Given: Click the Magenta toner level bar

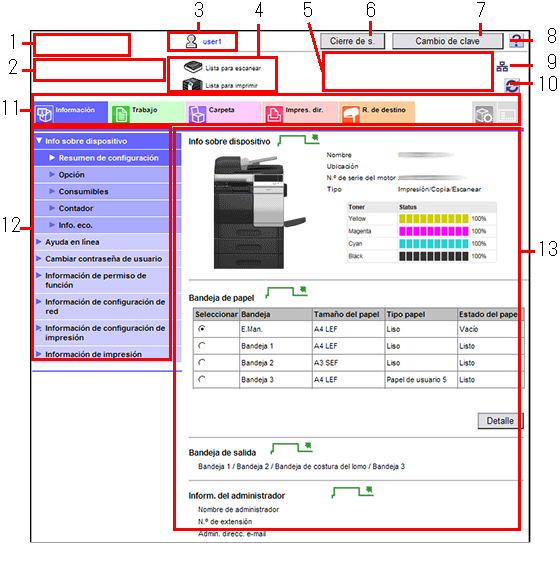Looking at the screenshot, I should pyautogui.click(x=433, y=231).
